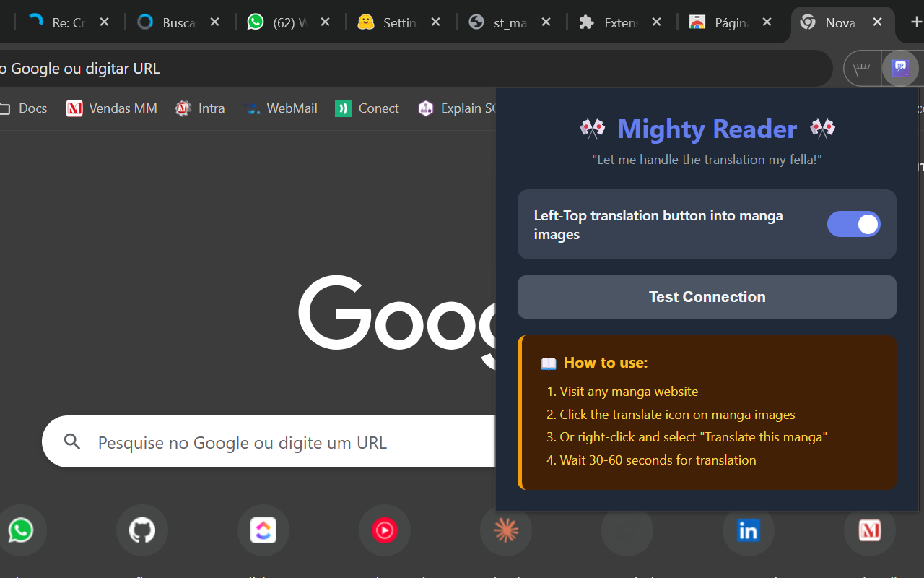Open the Conect bookmark
The height and width of the screenshot is (578, 924).
click(367, 108)
